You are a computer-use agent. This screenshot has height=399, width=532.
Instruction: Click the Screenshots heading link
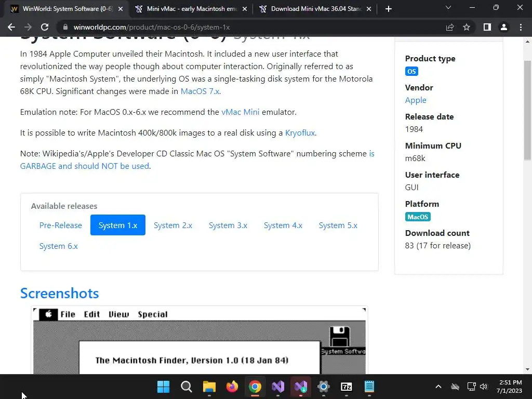tap(59, 293)
